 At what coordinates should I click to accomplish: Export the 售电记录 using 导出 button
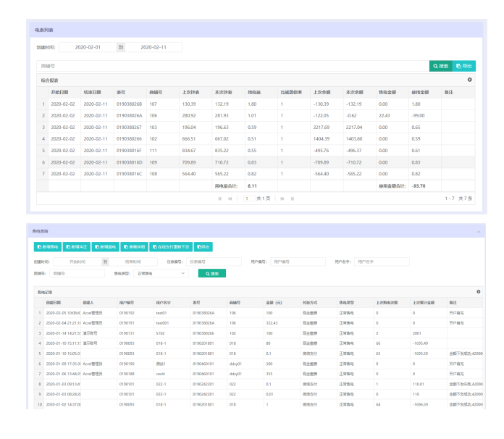pos(203,247)
